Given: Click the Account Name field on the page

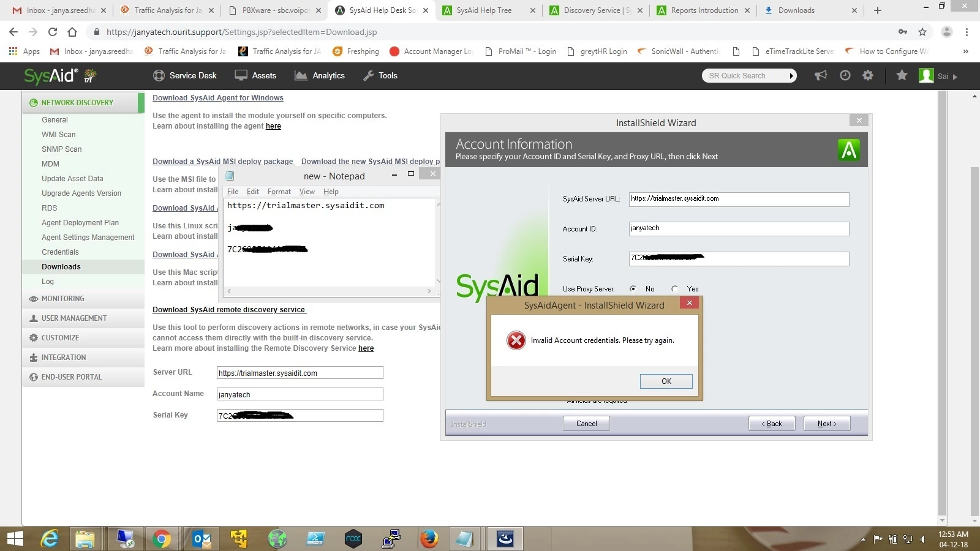Looking at the screenshot, I should [x=300, y=394].
